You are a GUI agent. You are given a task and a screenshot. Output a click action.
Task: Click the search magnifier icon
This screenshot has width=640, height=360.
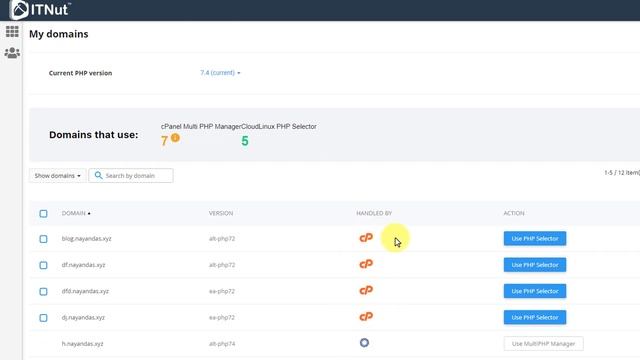click(x=98, y=176)
